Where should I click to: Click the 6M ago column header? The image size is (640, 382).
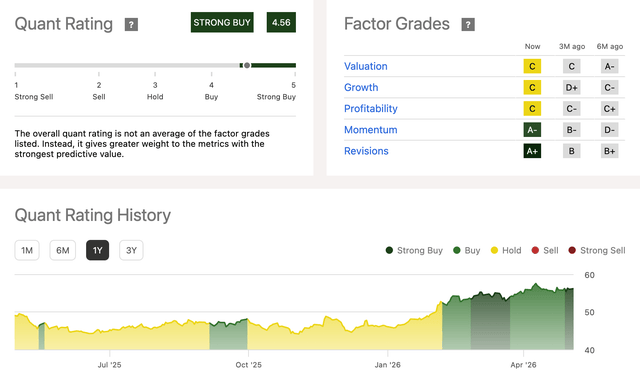tap(610, 47)
